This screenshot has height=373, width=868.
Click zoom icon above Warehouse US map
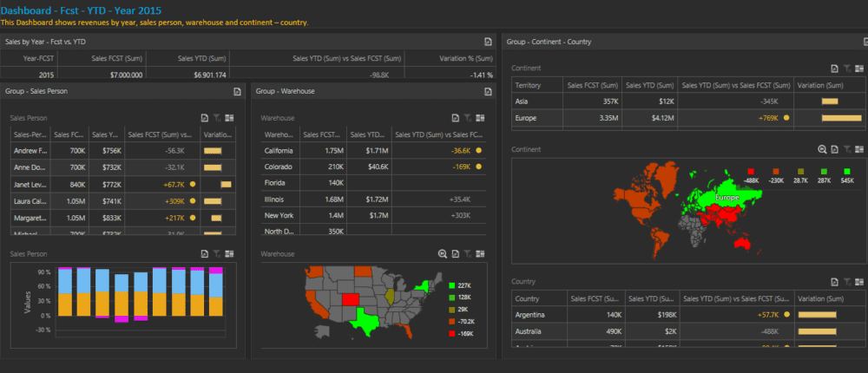coord(443,254)
